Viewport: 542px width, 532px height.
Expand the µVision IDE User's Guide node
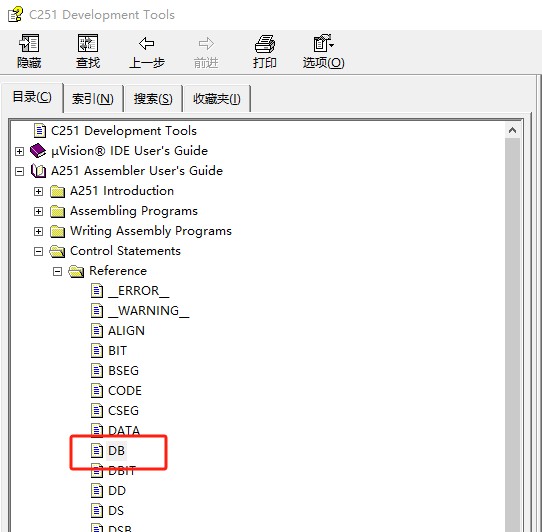pos(19,151)
